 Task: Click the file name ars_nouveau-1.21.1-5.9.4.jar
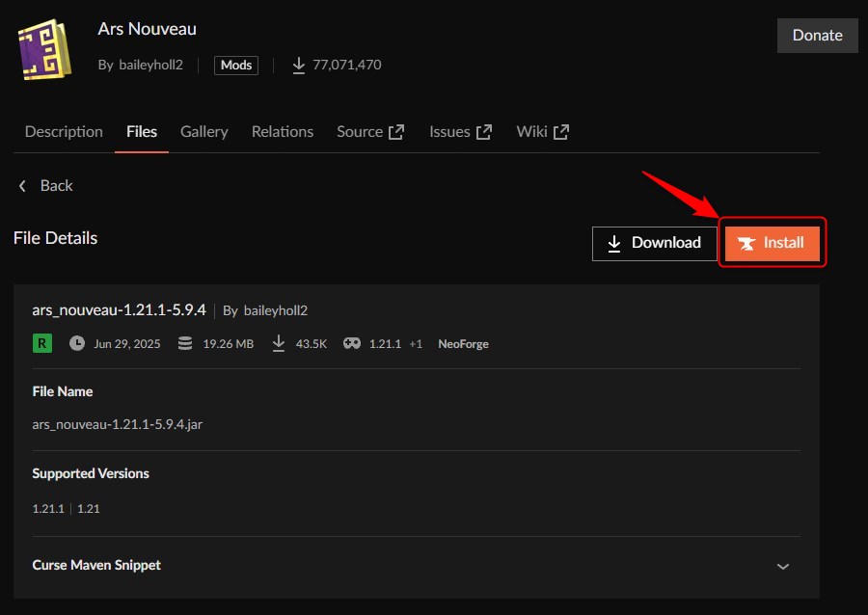(118, 424)
